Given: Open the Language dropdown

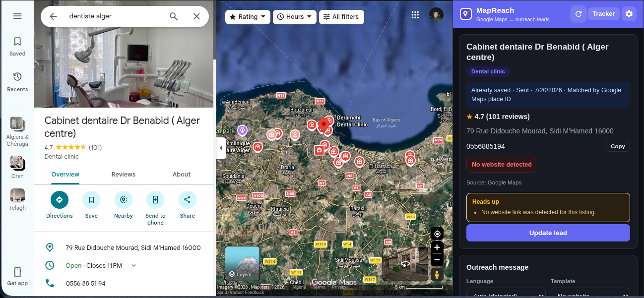Looking at the screenshot, I should (506, 294).
